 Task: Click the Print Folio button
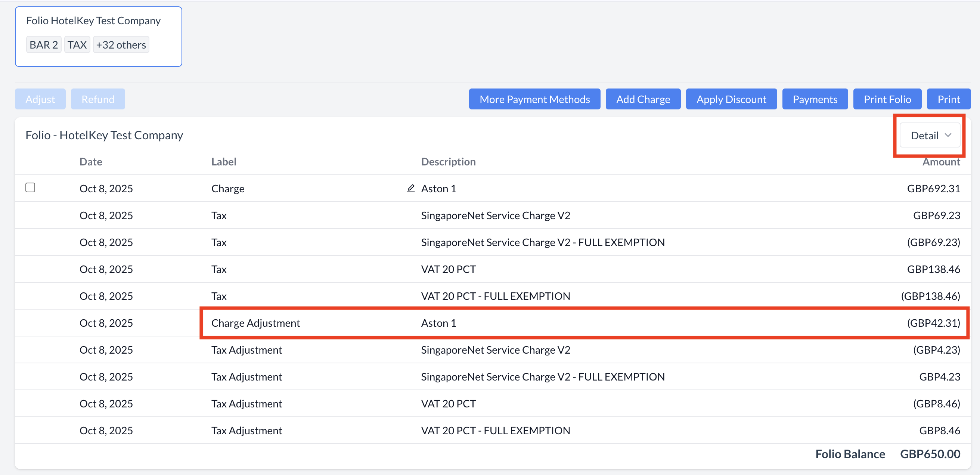pyautogui.click(x=887, y=99)
